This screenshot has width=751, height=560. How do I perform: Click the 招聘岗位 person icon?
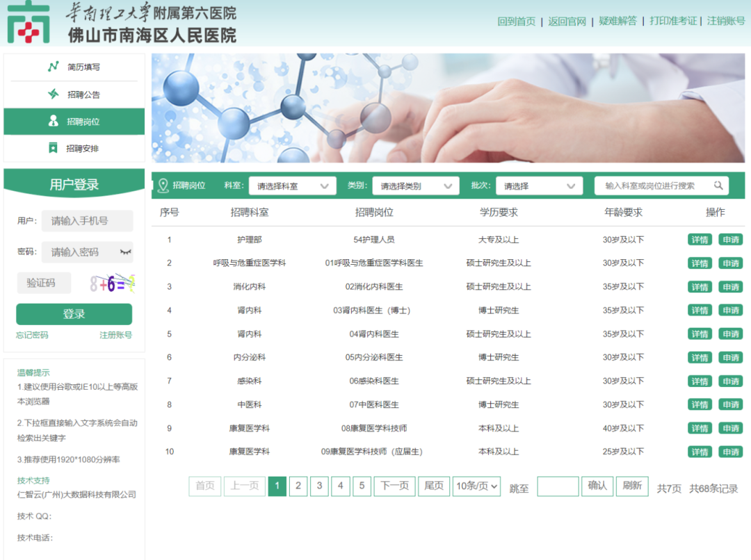tap(53, 122)
